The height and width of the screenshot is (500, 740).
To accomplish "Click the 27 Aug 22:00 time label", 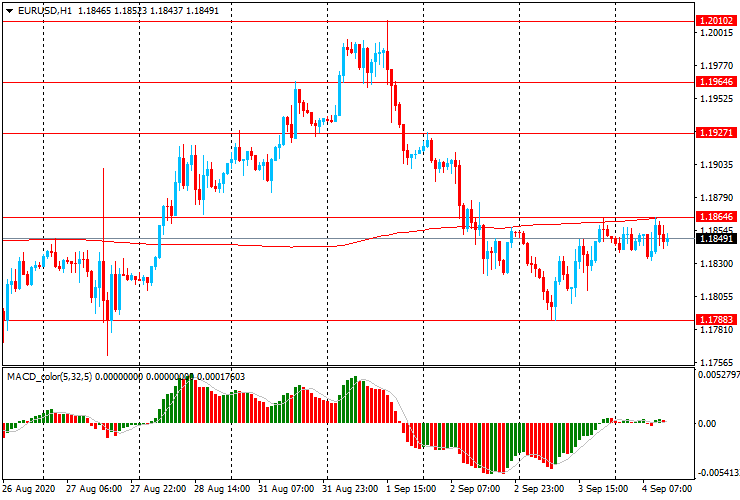I will coord(158,489).
